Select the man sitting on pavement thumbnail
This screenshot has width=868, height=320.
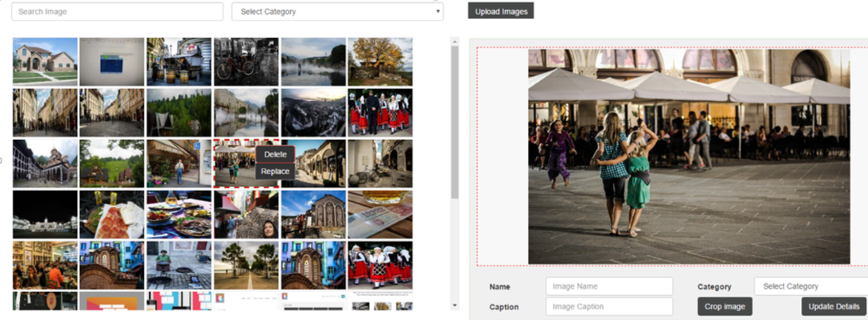(x=179, y=265)
